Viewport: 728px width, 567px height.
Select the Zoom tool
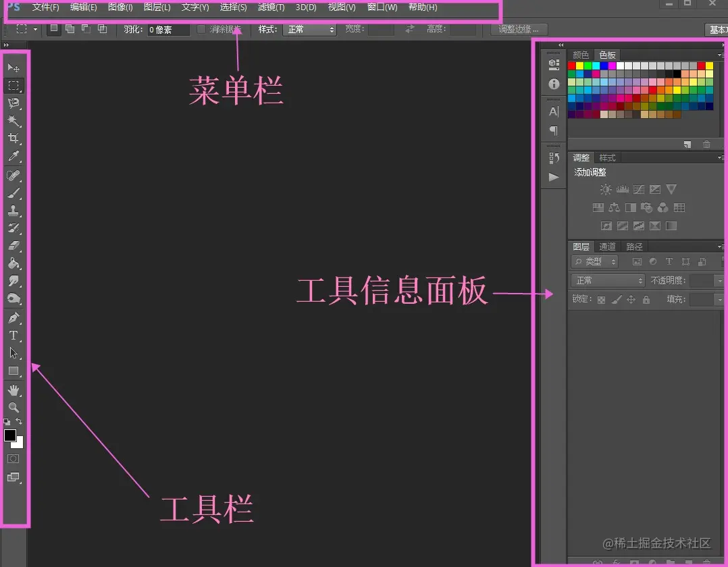click(14, 408)
